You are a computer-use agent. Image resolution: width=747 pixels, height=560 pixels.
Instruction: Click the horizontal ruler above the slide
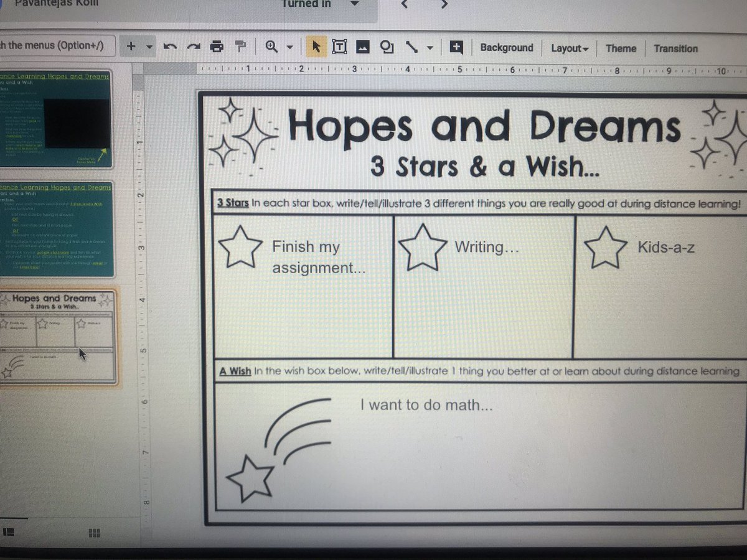pos(472,70)
